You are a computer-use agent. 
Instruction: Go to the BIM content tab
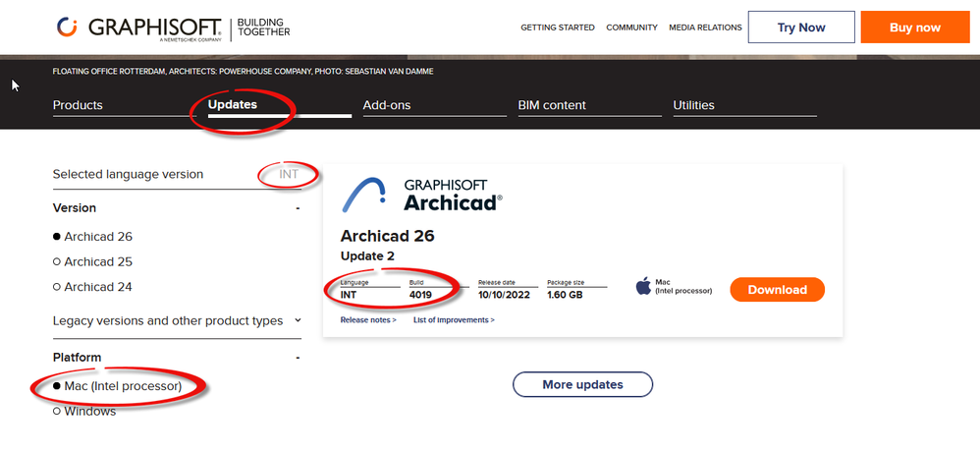(589, 106)
